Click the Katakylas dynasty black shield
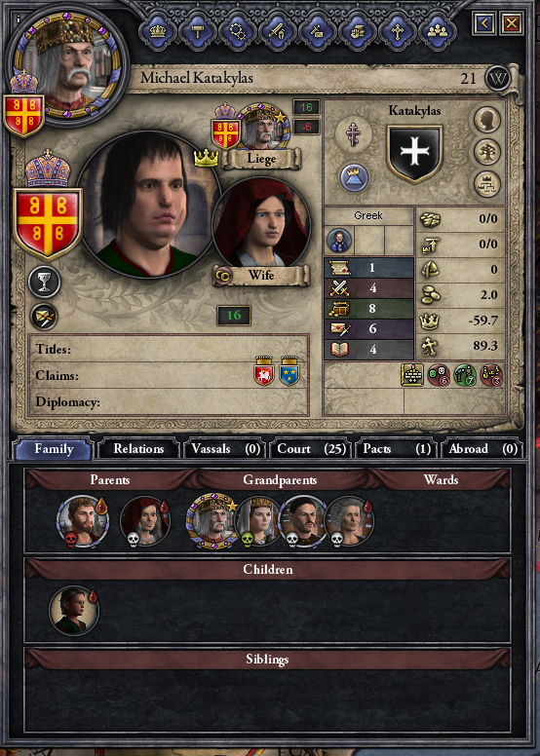 (414, 154)
